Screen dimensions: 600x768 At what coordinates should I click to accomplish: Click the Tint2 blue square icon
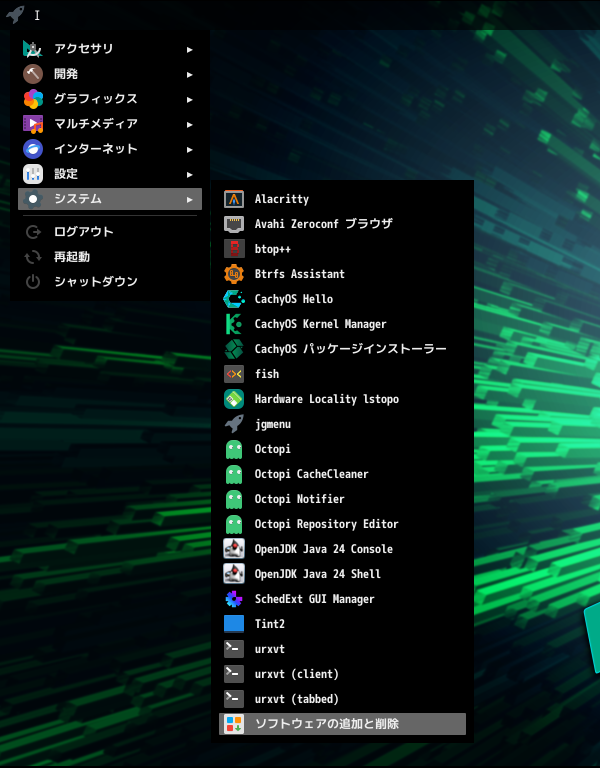234,624
